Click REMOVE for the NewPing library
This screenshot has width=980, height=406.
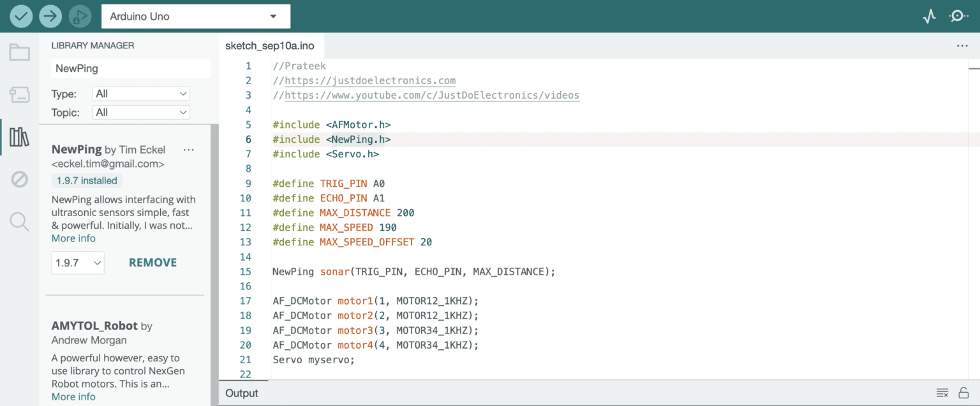[152, 263]
